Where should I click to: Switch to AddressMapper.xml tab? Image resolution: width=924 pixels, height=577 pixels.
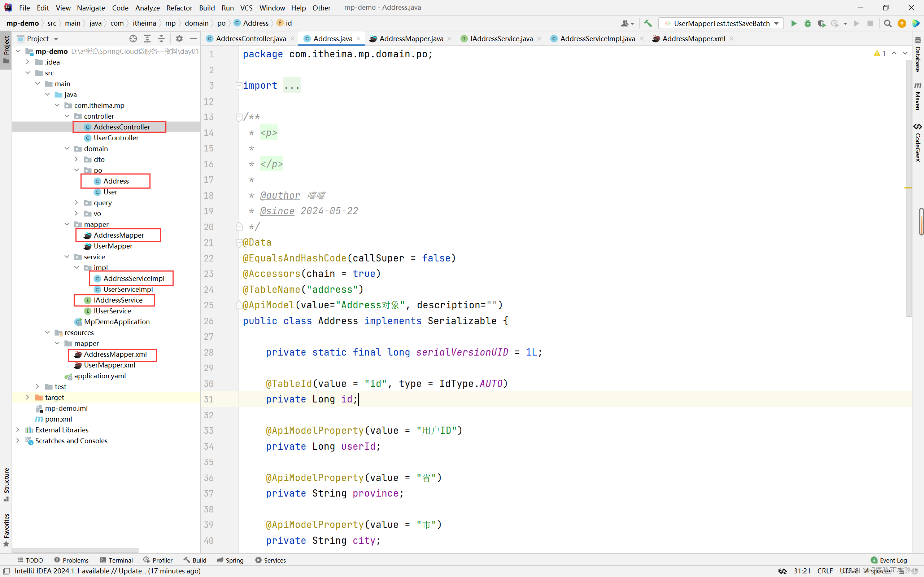click(x=693, y=39)
